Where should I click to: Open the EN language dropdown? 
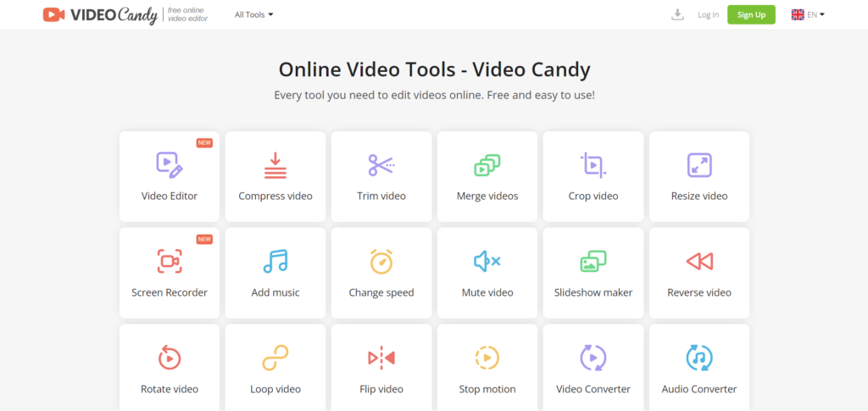tap(815, 15)
